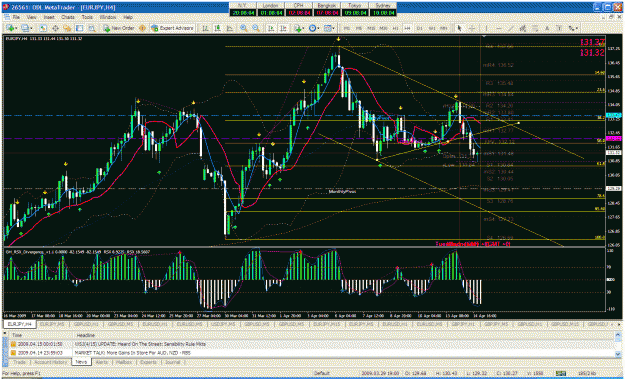This screenshot has width=625, height=379.
Task: Open the templates dropdown
Action: click(x=329, y=28)
